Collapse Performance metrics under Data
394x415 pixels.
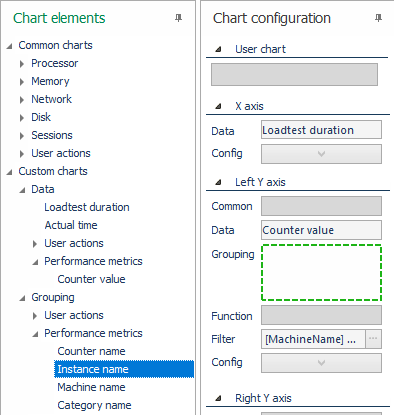click(35, 262)
